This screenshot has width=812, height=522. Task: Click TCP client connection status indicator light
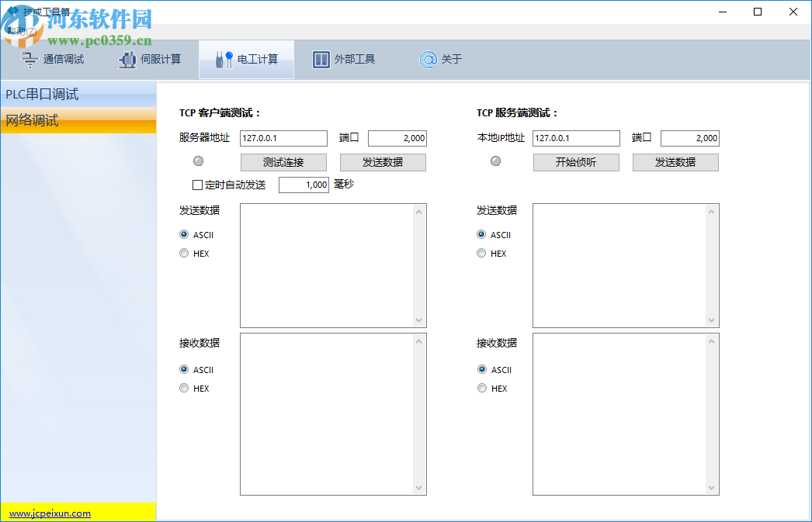point(198,161)
